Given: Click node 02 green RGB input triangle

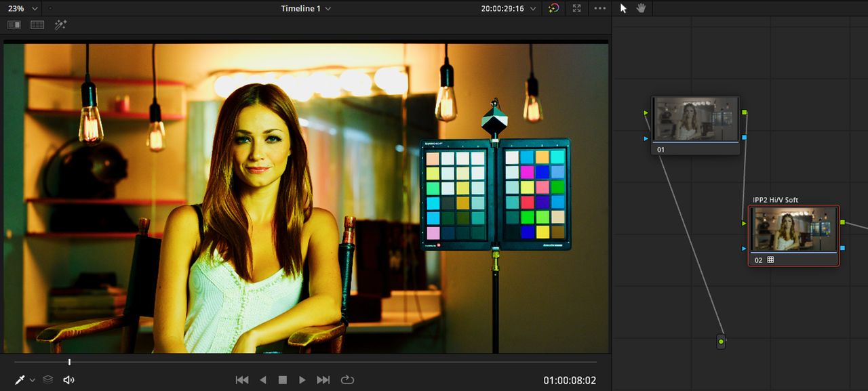Looking at the screenshot, I should (744, 223).
